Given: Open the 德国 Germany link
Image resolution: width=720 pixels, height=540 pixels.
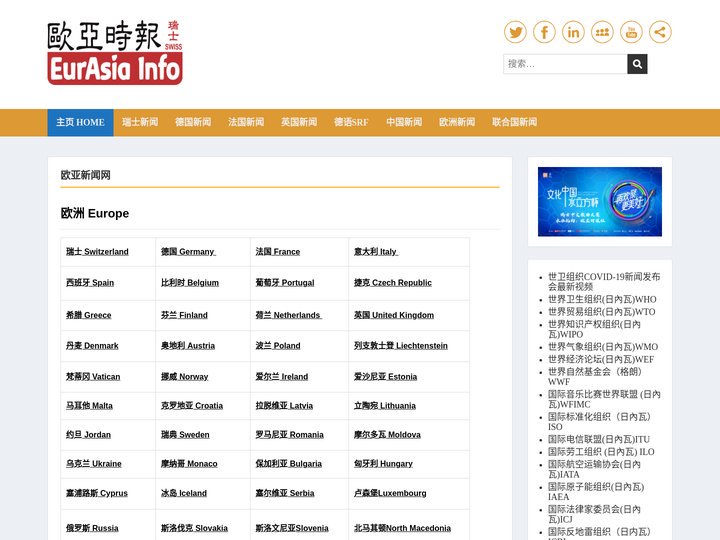Looking at the screenshot, I should tap(188, 252).
